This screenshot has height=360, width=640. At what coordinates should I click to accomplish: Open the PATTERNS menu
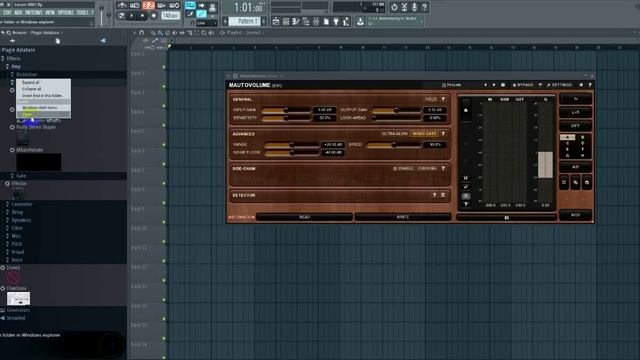pos(34,13)
